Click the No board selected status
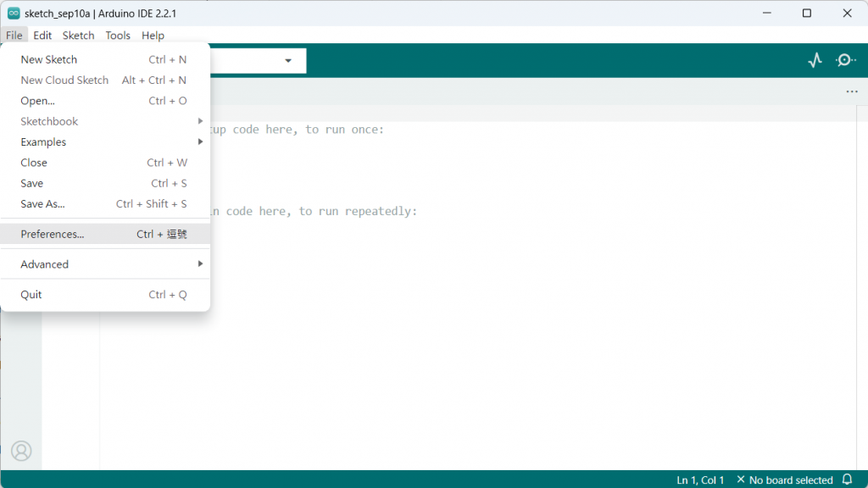868x488 pixels. 785,480
